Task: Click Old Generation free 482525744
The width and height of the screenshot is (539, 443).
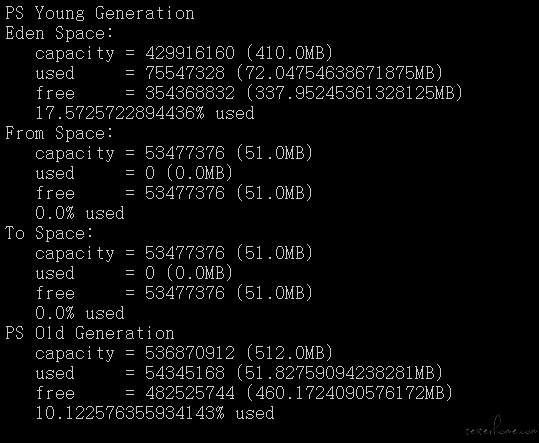Action: [190, 393]
